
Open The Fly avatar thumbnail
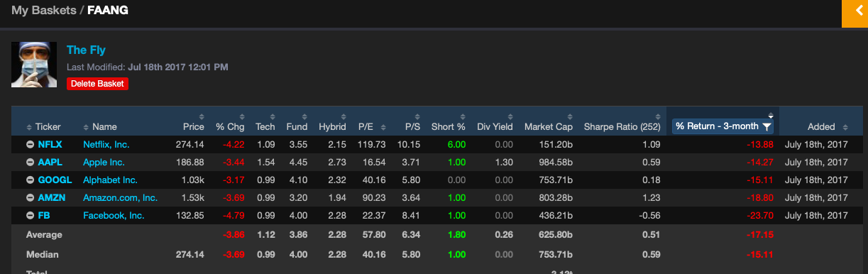[34, 65]
